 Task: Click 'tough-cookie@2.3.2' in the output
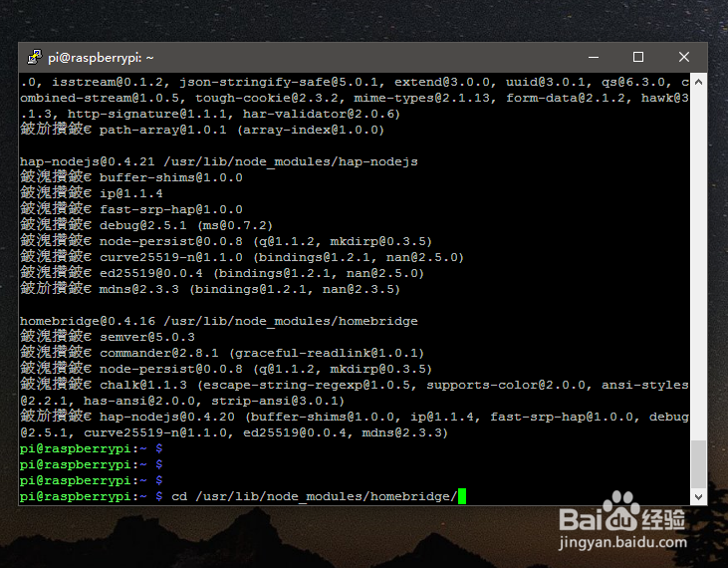pos(270,98)
